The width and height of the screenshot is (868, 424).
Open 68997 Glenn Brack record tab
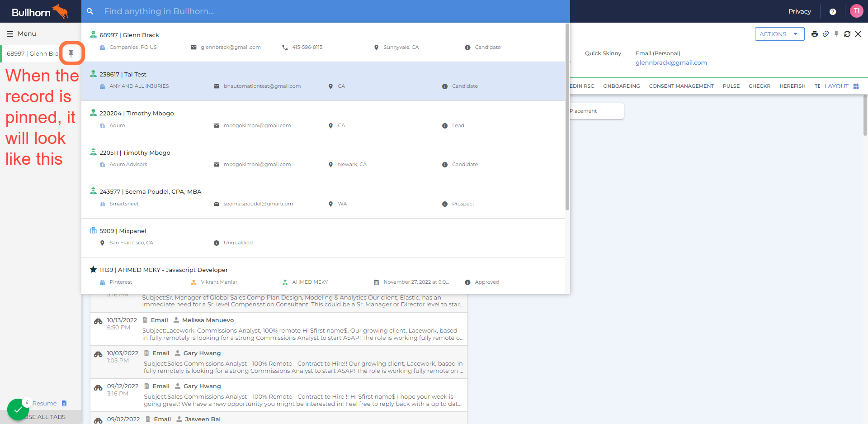(33, 53)
